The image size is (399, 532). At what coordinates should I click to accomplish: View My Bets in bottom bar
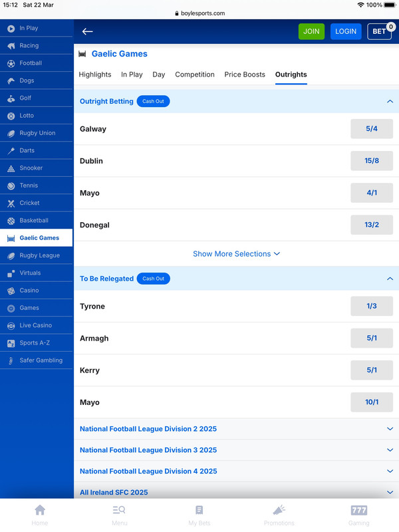coord(199,515)
